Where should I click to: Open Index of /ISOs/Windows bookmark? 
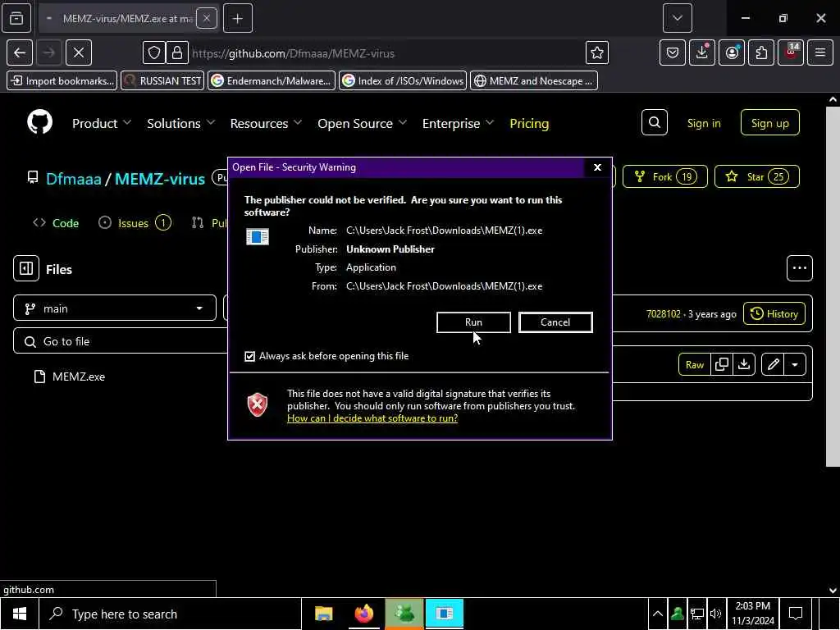pos(403,81)
